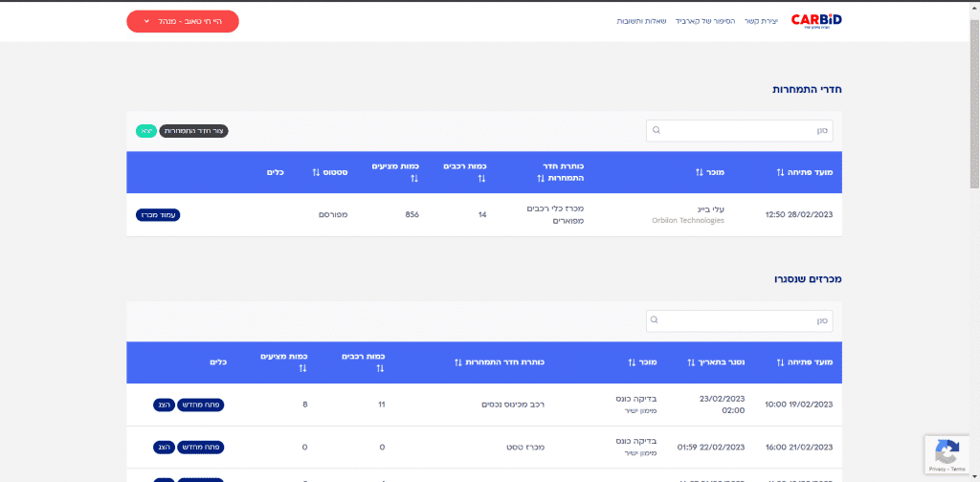Click the create auction room button (צור חדר התמחרות)
The image size is (980, 482).
(x=193, y=130)
